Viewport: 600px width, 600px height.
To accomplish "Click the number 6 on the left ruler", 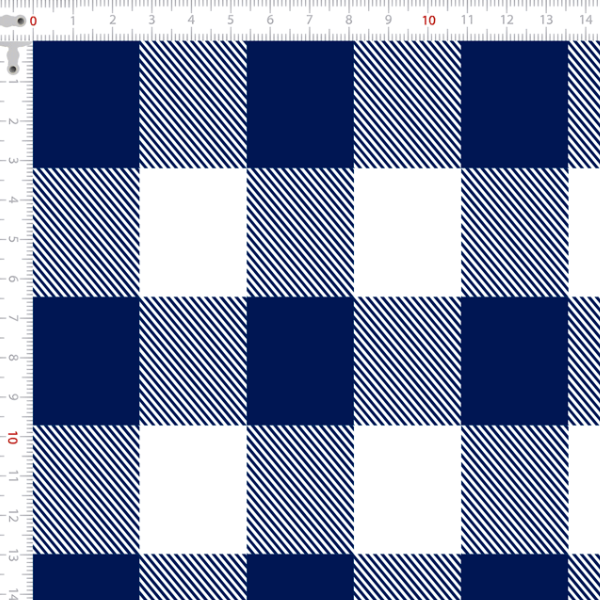I will click(13, 279).
